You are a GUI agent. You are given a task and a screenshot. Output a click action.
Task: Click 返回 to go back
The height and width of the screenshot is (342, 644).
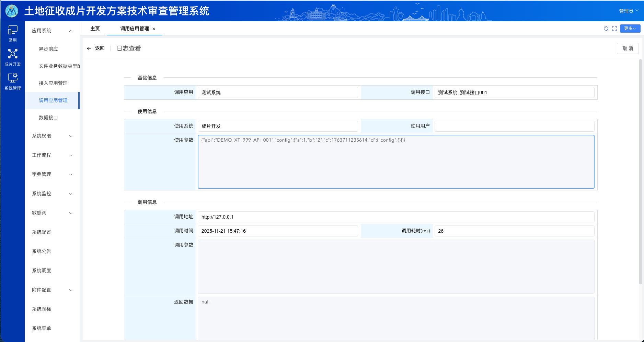click(100, 48)
